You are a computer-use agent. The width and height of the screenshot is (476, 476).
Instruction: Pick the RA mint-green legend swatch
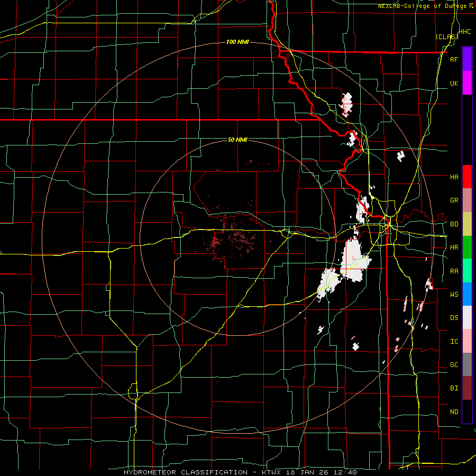point(467,271)
